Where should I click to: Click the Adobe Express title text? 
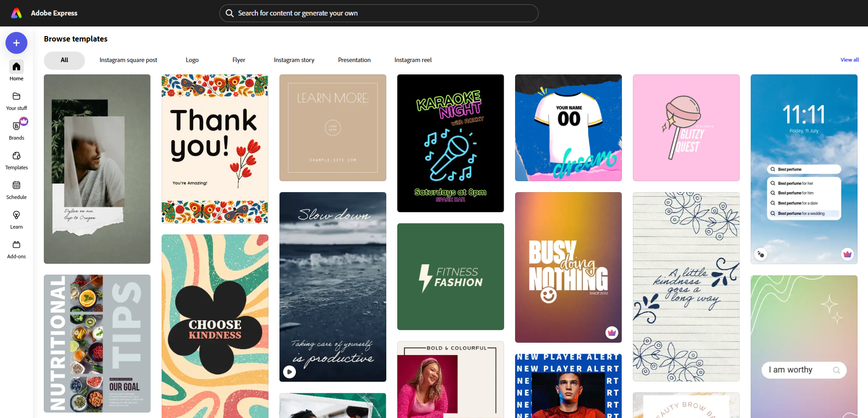click(x=54, y=13)
